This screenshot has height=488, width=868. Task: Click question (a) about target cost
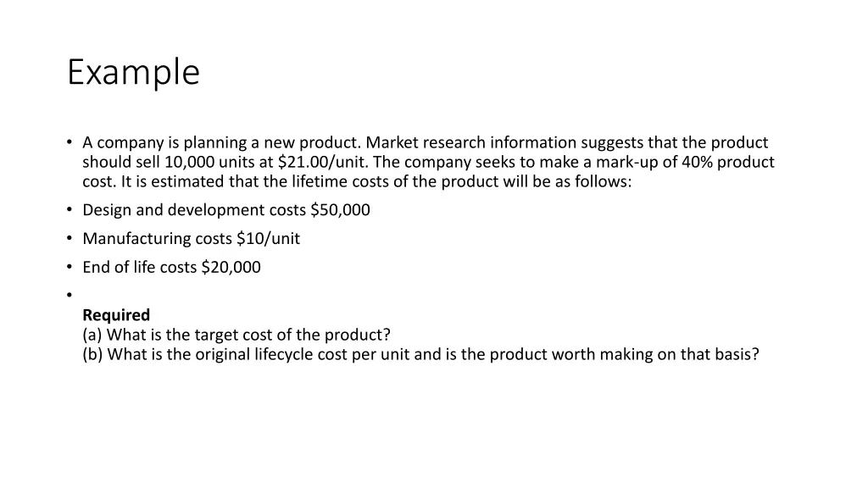pos(236,335)
